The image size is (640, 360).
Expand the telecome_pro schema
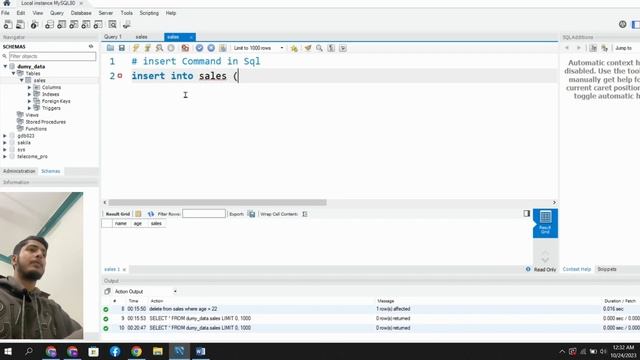coord(5,157)
